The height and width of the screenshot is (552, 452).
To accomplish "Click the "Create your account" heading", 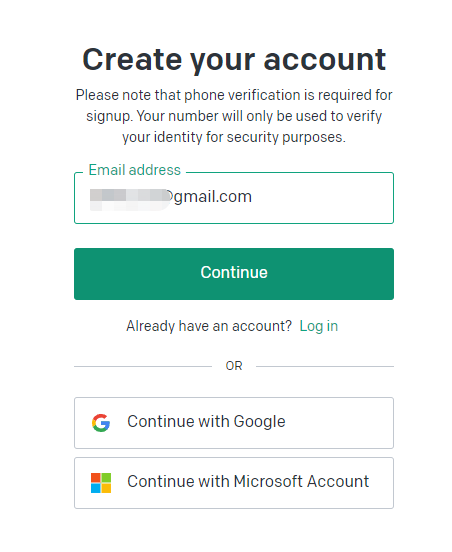I will (x=234, y=60).
